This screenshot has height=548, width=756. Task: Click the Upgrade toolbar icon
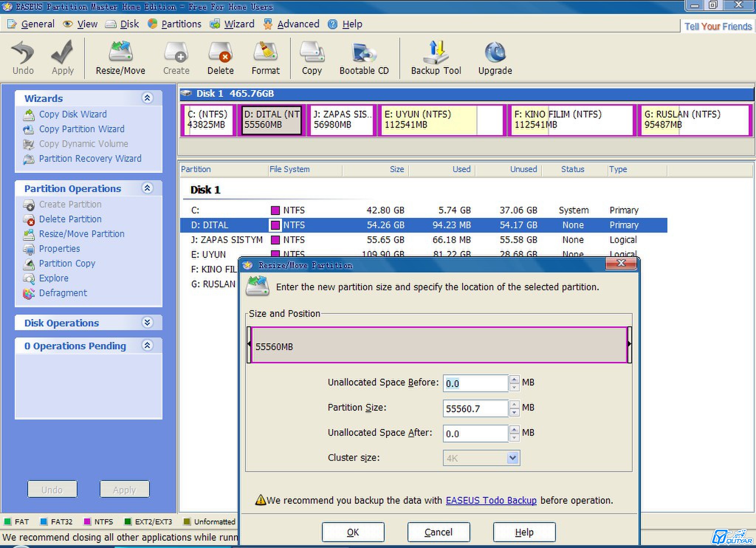pyautogui.click(x=495, y=58)
